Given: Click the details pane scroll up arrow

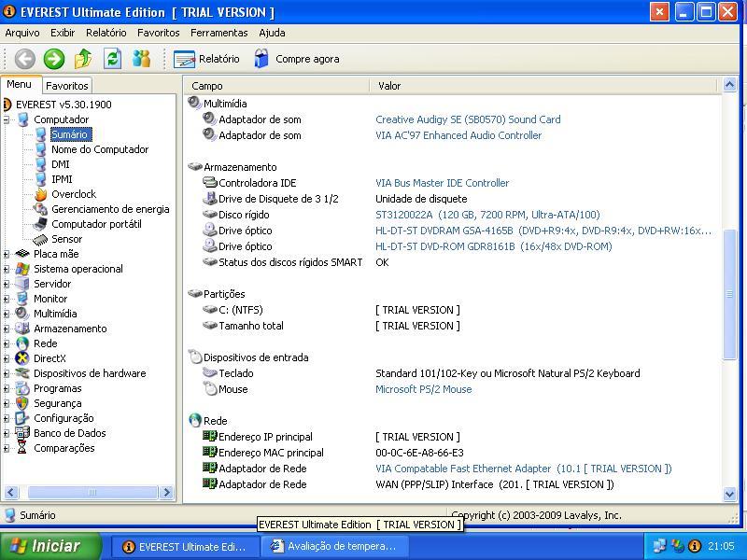Looking at the screenshot, I should pyautogui.click(x=729, y=85).
